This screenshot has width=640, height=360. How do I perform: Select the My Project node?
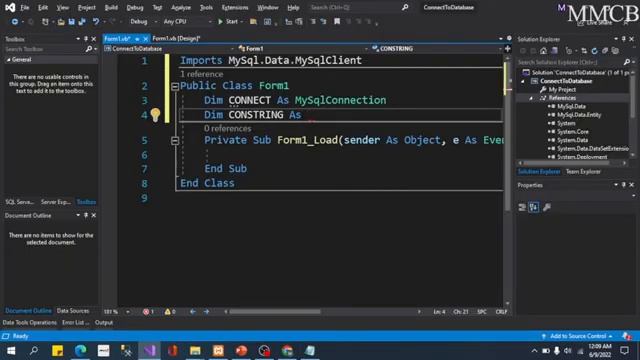[562, 90]
